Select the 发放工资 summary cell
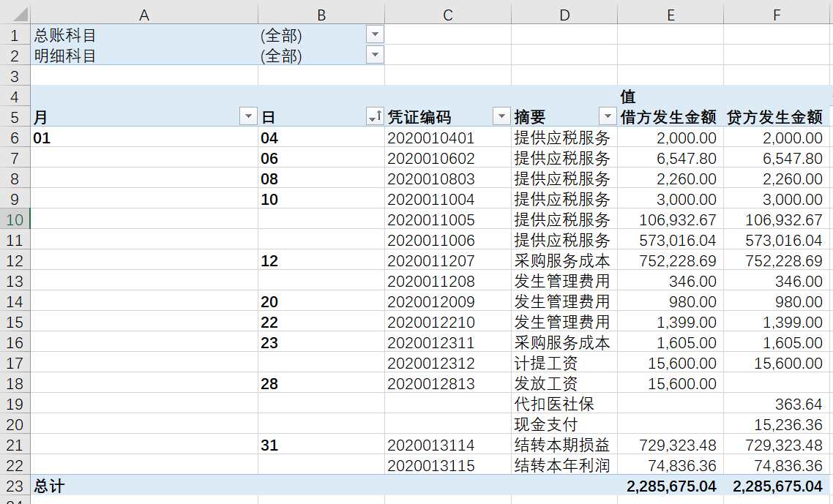Image resolution: width=833 pixels, height=504 pixels. [564, 383]
